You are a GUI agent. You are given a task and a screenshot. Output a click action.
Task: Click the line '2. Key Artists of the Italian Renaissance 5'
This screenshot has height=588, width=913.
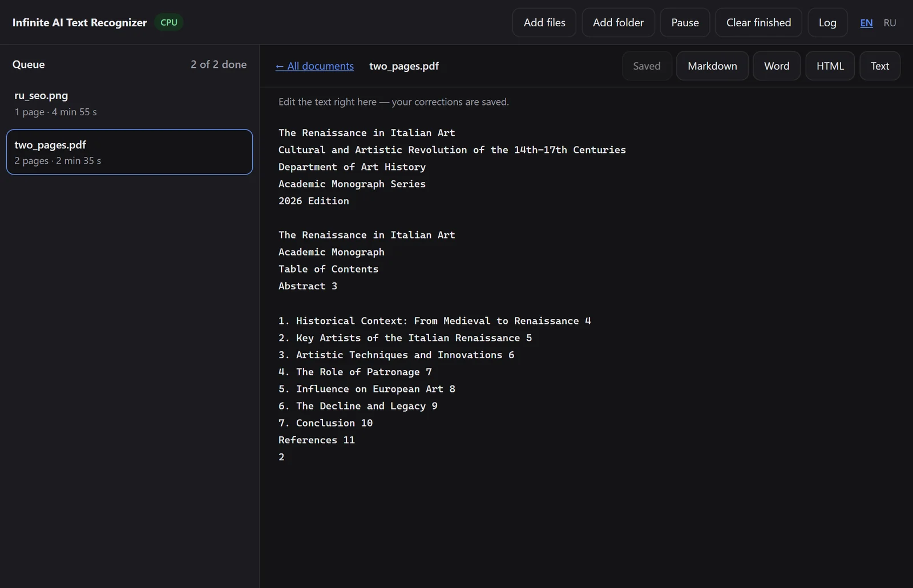point(405,338)
